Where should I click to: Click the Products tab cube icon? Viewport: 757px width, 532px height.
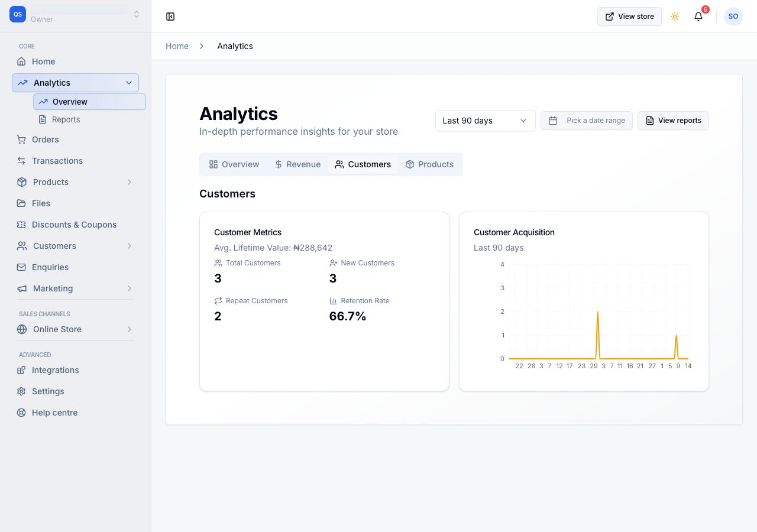click(410, 164)
